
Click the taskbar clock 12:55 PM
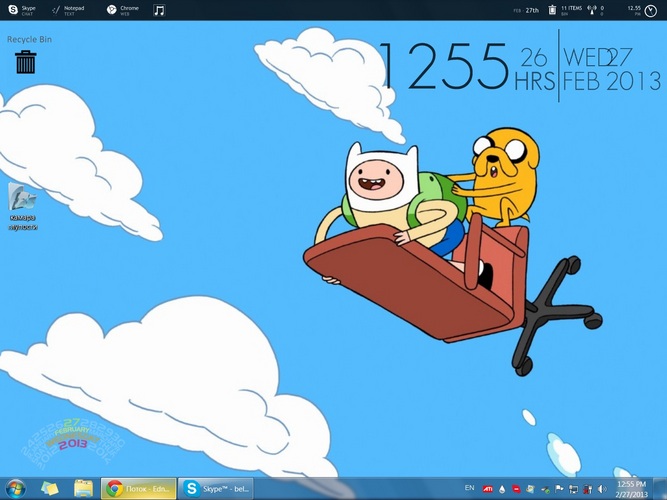click(x=632, y=489)
